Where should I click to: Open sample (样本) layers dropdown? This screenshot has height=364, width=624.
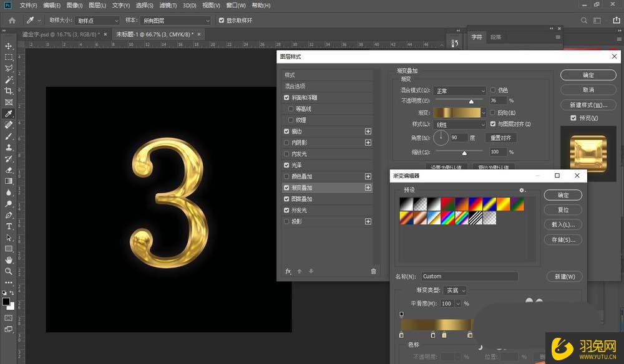point(175,21)
